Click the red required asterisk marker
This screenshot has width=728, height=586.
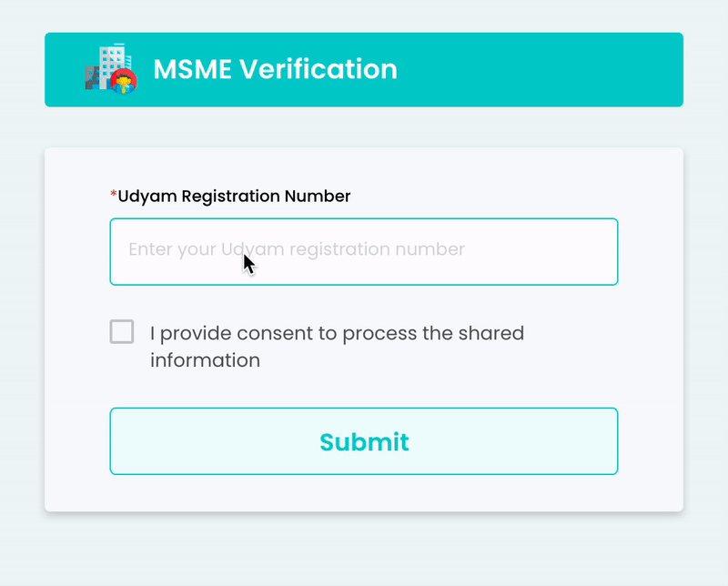click(114, 196)
